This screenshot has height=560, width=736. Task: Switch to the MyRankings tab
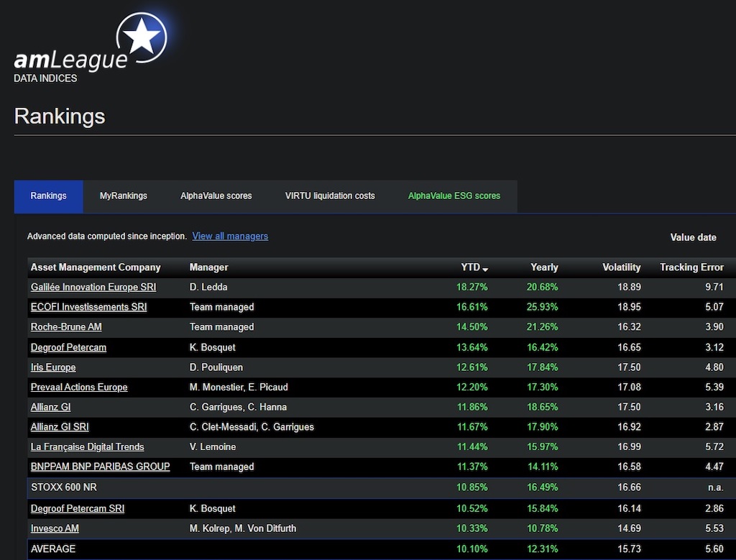click(124, 196)
